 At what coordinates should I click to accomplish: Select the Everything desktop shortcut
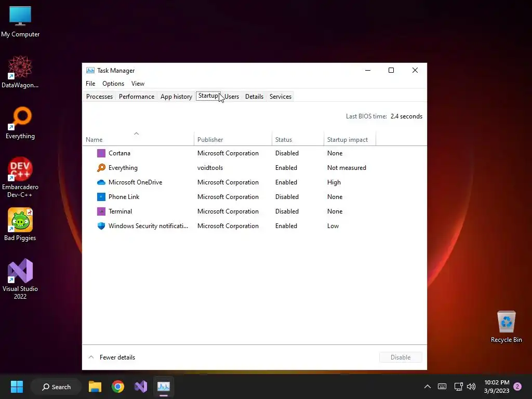click(x=20, y=123)
